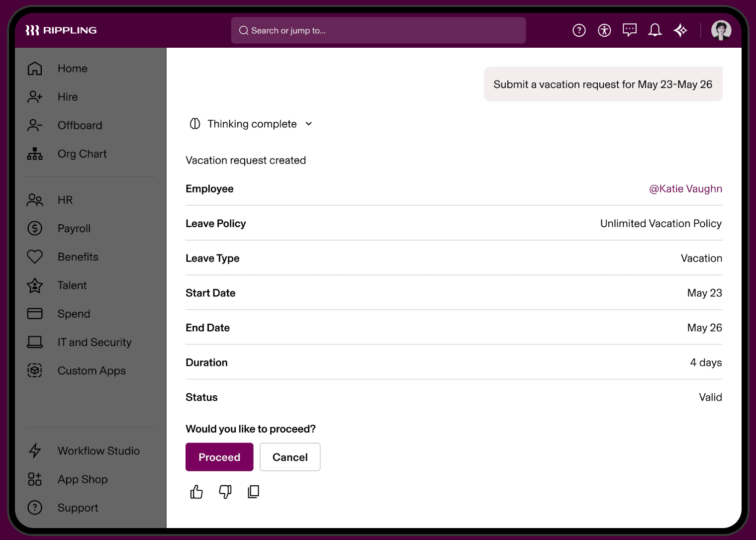Open accessibility options icon
Image resolution: width=756 pixels, height=540 pixels.
(604, 30)
